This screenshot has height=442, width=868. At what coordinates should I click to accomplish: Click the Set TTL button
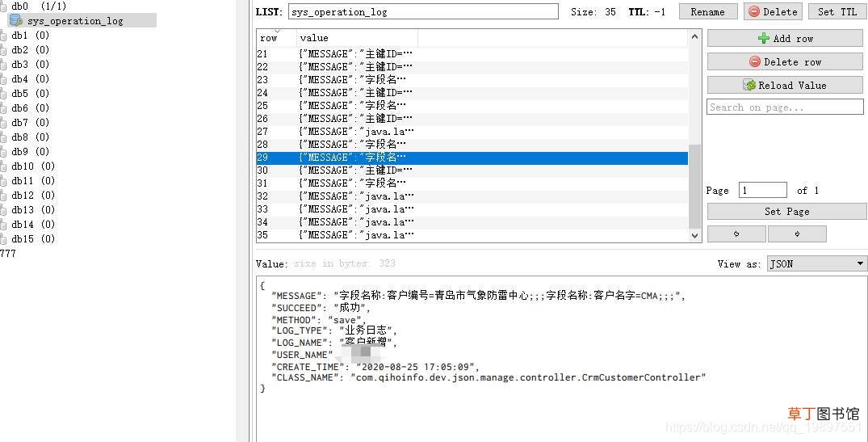pyautogui.click(x=837, y=11)
